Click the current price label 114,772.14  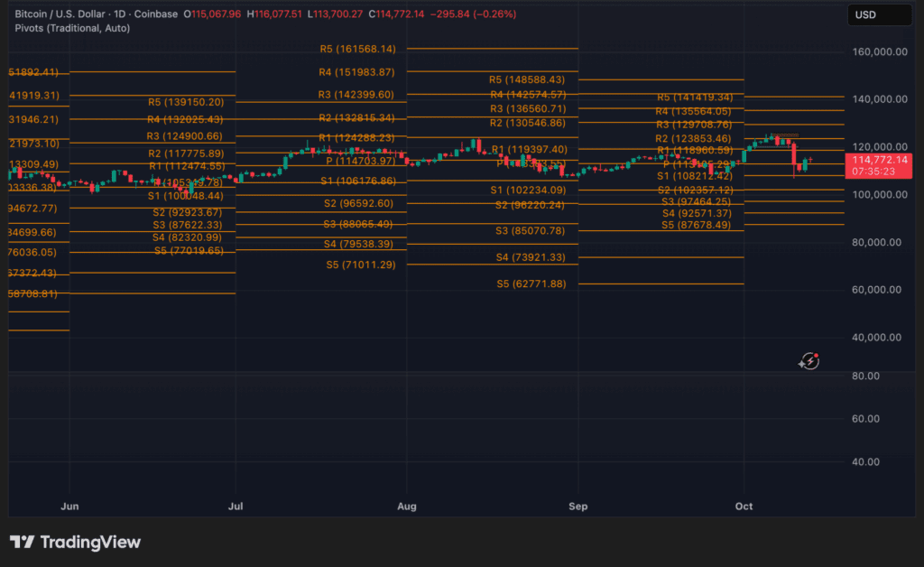879,161
